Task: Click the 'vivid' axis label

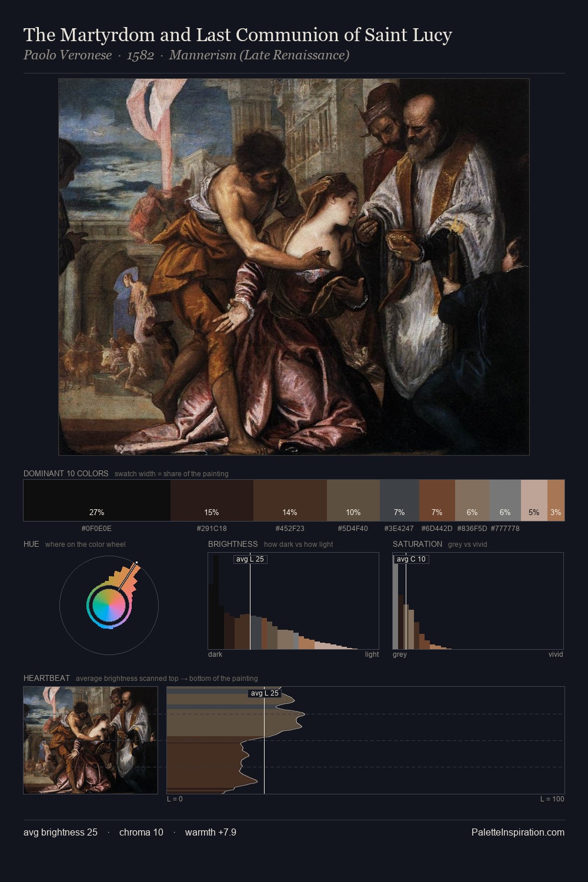Action: 556,654
